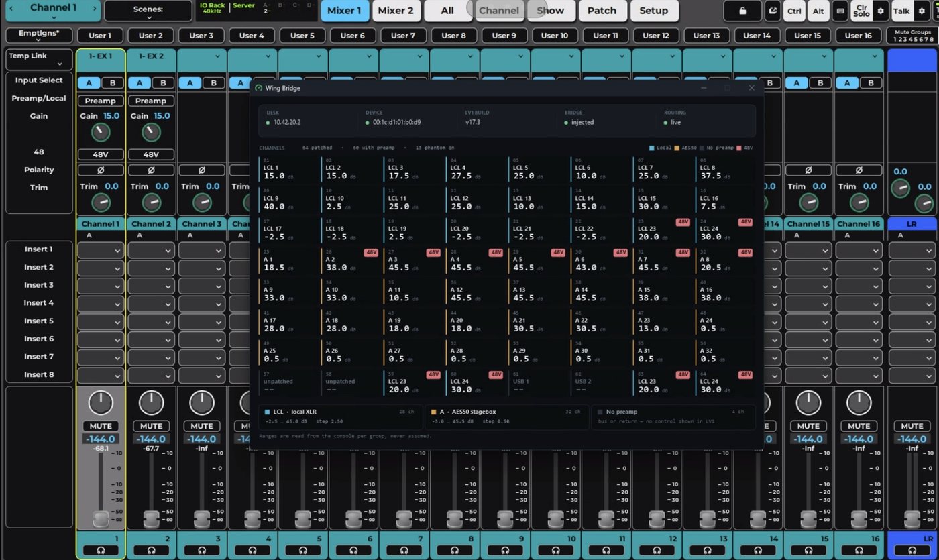Open Talk settings gear

922,11
